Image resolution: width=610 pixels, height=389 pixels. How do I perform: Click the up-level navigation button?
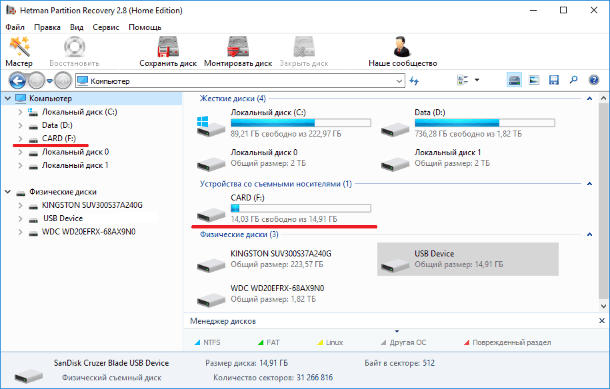click(63, 81)
